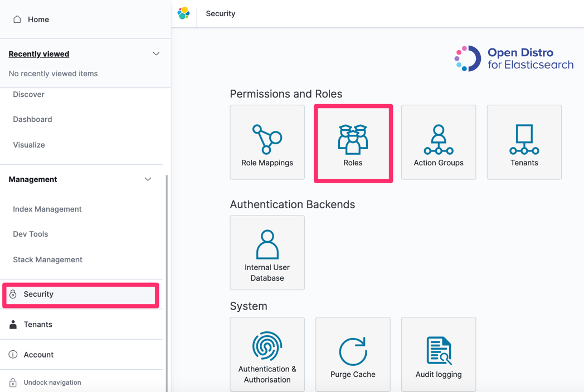This screenshot has width=584, height=392.
Task: Go to Dev Tools
Action: pyautogui.click(x=30, y=234)
